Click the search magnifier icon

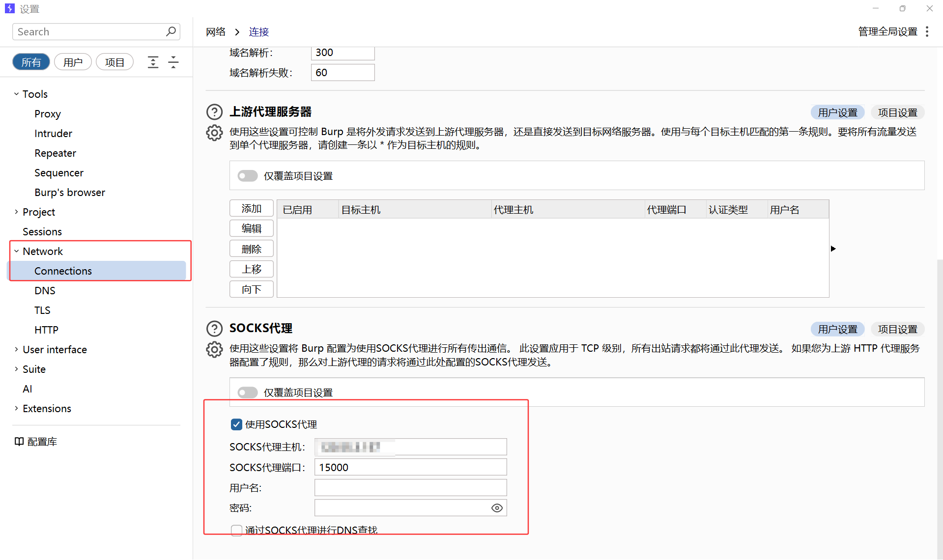[171, 31]
